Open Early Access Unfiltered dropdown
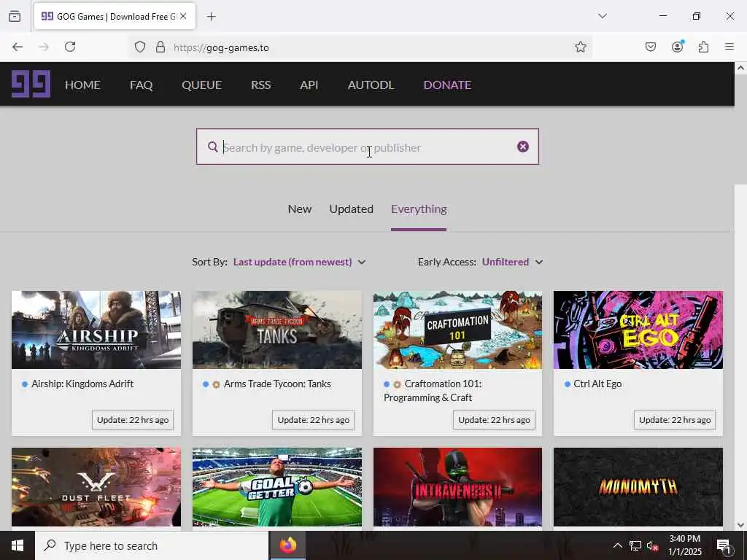Screen dimensions: 747x560 click(x=512, y=262)
